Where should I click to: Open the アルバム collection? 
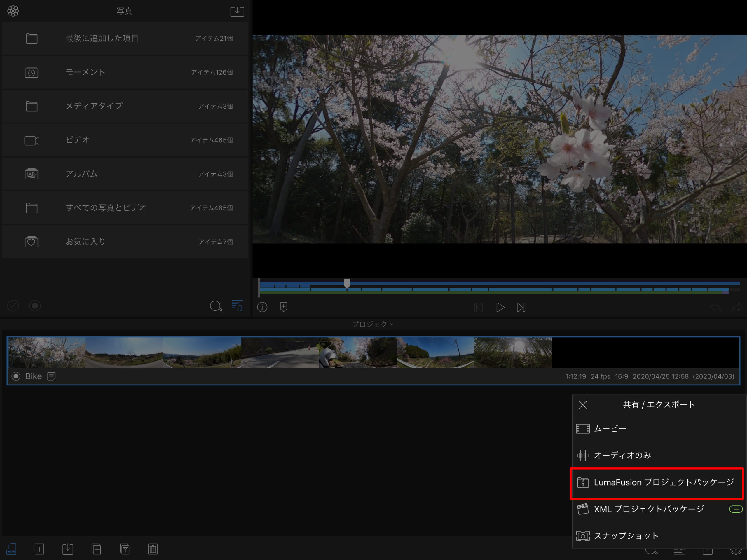pos(125,174)
